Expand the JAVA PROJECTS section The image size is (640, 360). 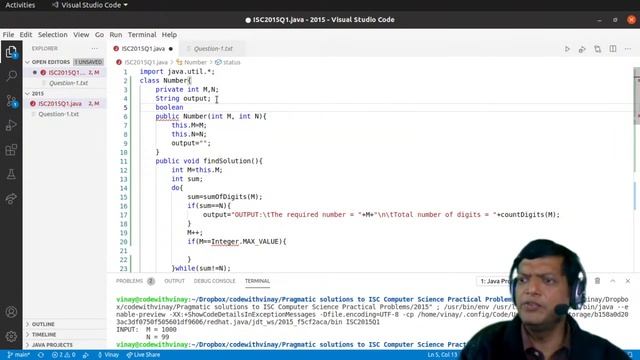click(65, 345)
